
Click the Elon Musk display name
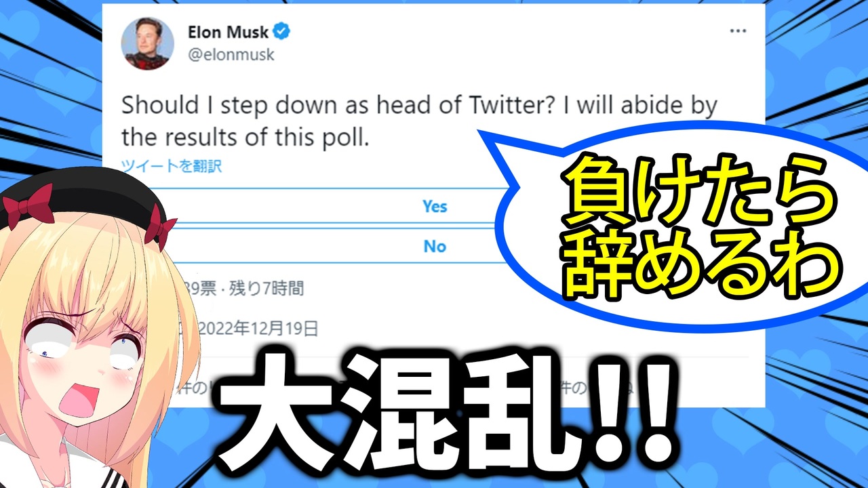228,31
